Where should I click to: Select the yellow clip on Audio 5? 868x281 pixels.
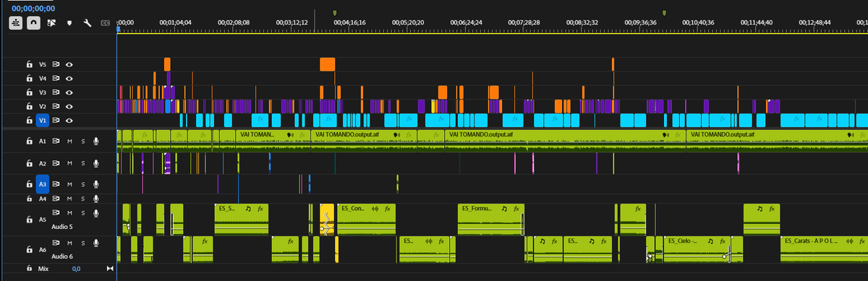click(x=327, y=220)
